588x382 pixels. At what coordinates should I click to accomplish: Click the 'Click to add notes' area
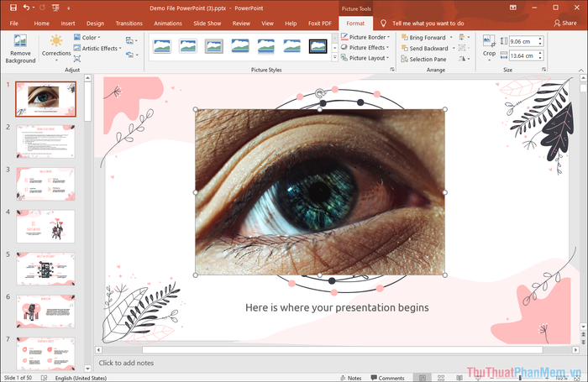[x=126, y=363]
